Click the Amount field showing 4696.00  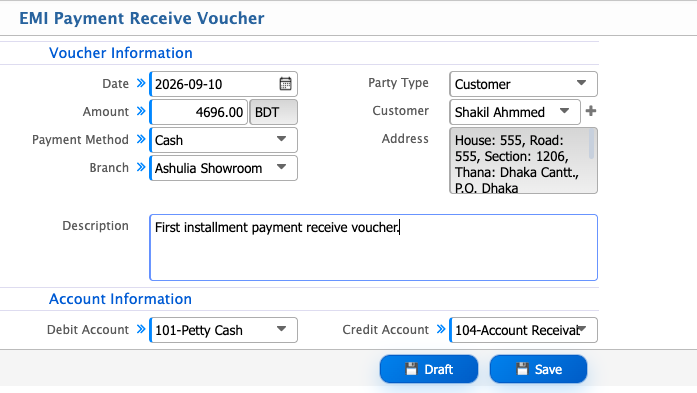tap(199, 112)
